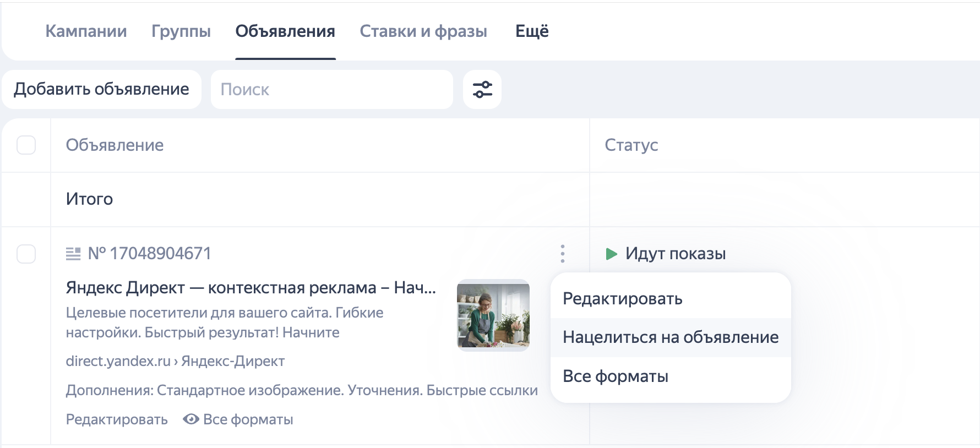Click the three-dot menu for ad 17048904671

(x=562, y=254)
